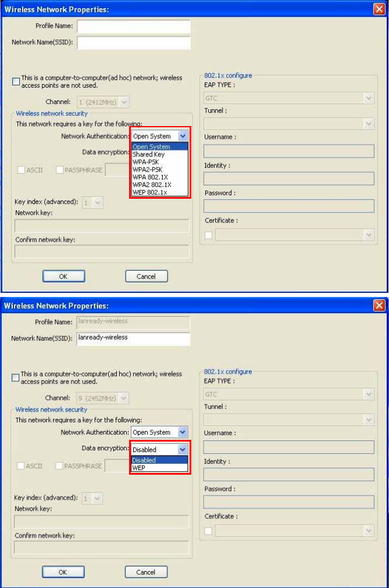Image resolution: width=389 pixels, height=588 pixels.
Task: Click Username field in blank-profile dialog
Action: click(289, 150)
